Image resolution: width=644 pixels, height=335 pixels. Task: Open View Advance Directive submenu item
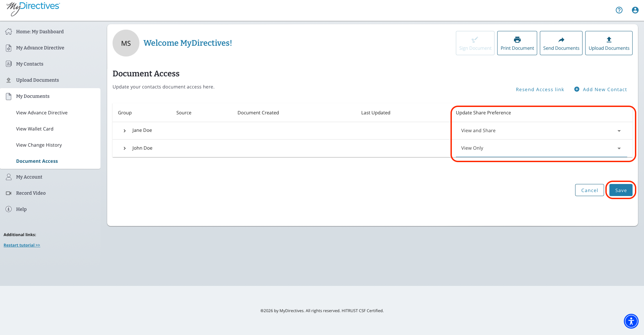click(x=42, y=113)
